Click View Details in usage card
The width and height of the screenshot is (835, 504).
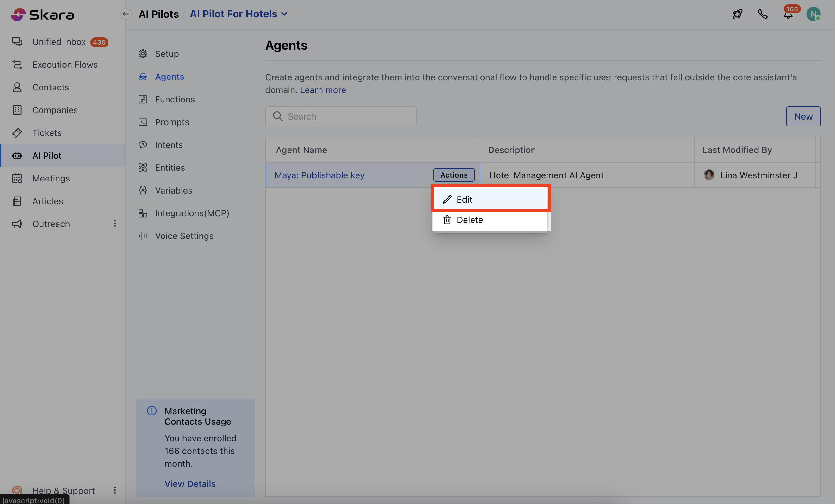[190, 483]
